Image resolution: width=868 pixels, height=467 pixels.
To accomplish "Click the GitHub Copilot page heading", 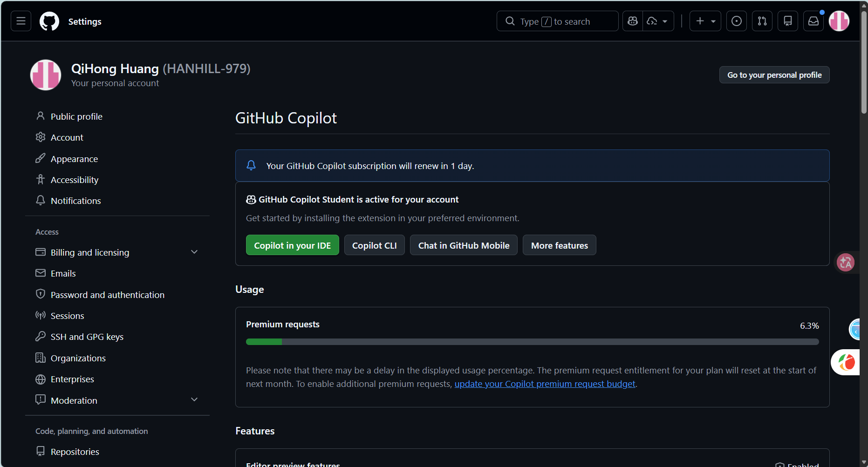I will coord(286,118).
